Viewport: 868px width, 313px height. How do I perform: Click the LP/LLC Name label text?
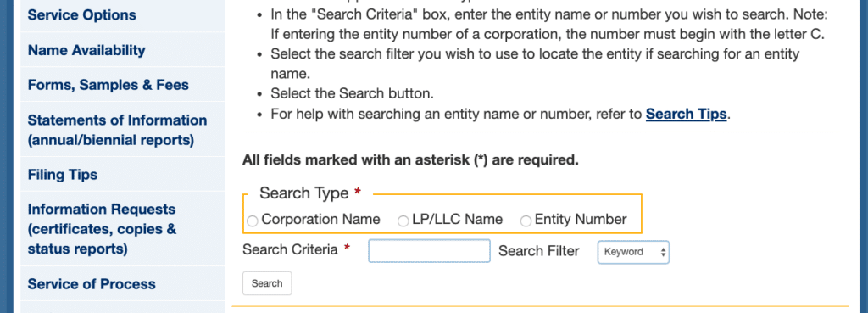457,220
